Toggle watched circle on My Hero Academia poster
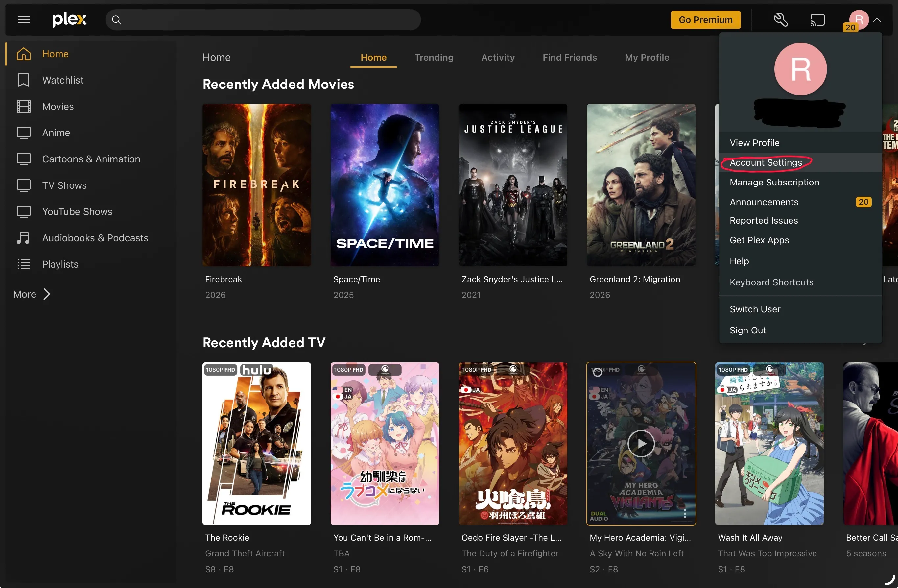 pos(597,373)
